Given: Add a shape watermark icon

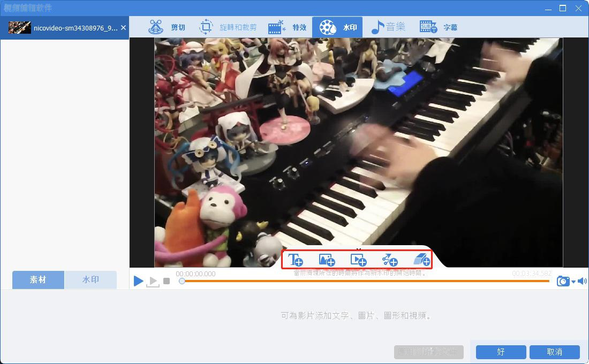Looking at the screenshot, I should (389, 260).
